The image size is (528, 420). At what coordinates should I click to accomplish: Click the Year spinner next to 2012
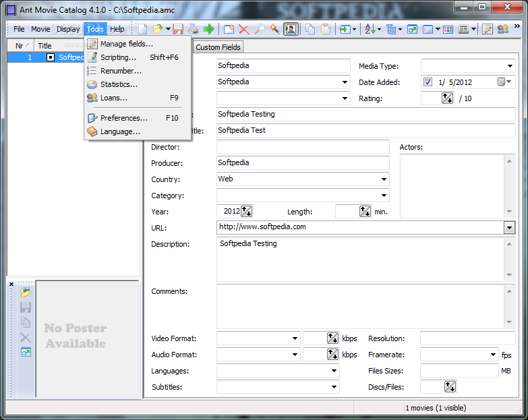pyautogui.click(x=247, y=211)
